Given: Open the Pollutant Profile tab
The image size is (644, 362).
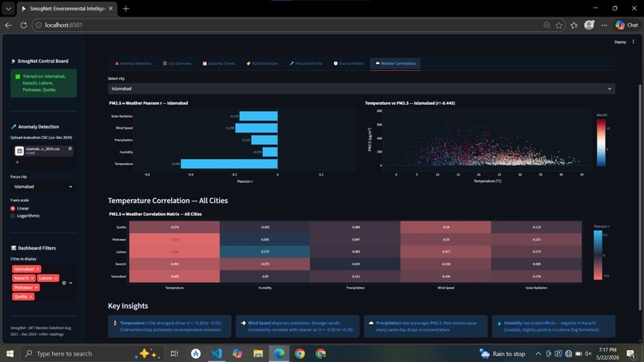Looking at the screenshot, I should pos(306,64).
